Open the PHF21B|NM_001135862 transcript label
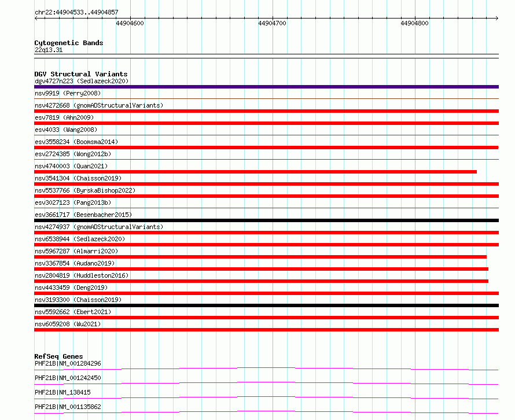The height and width of the screenshot is (420, 515). click(x=68, y=407)
